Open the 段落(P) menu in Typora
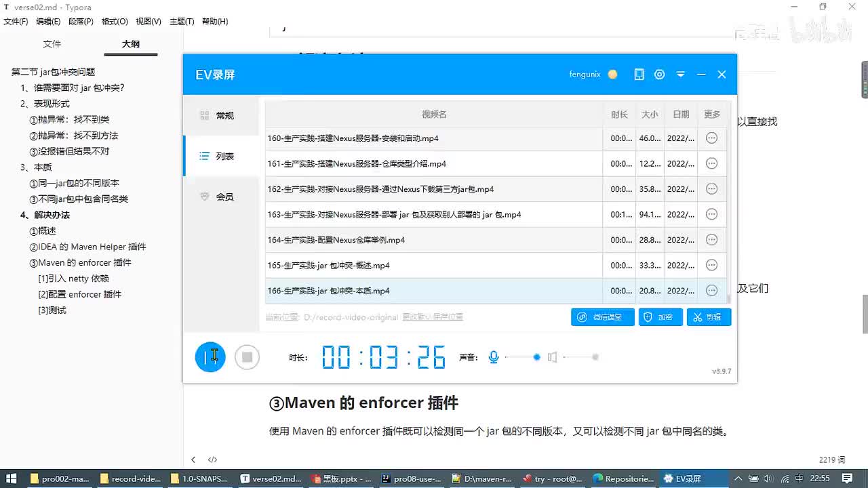 pos(81,22)
